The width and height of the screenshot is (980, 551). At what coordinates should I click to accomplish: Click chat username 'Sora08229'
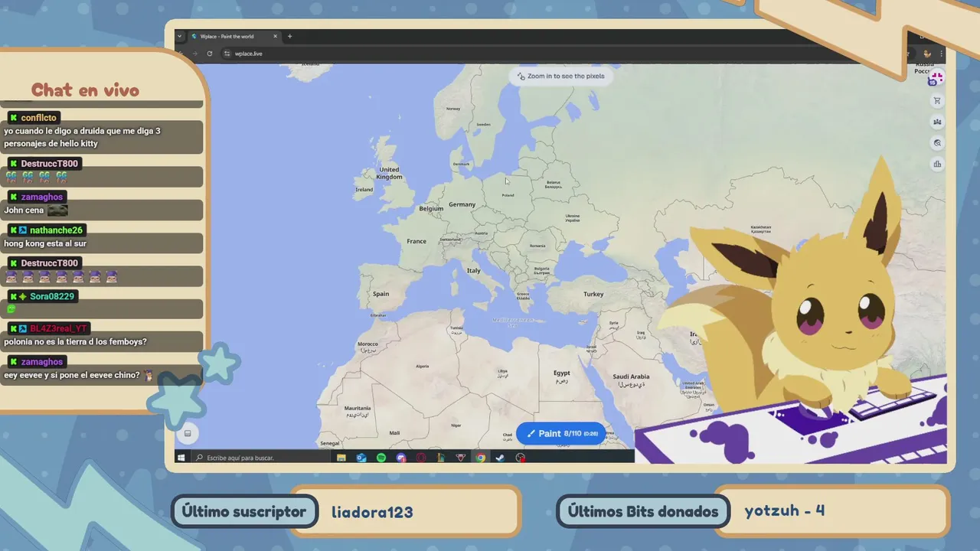(x=53, y=296)
